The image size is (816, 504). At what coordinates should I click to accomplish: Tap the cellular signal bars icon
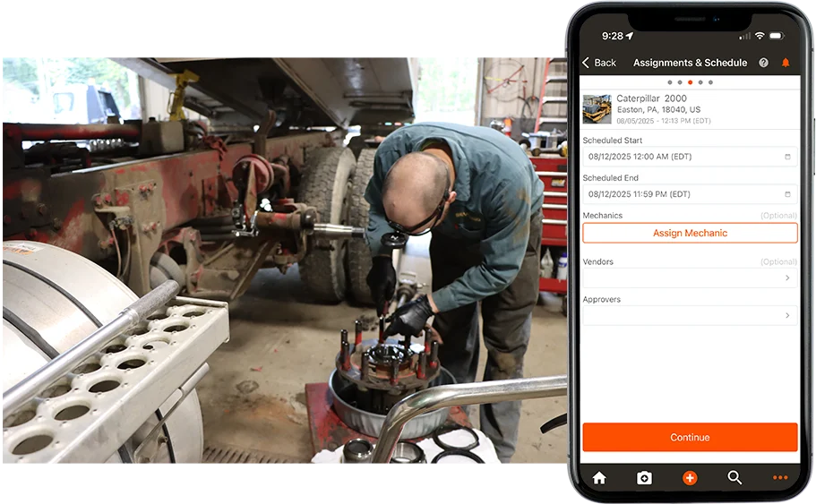[x=744, y=36]
